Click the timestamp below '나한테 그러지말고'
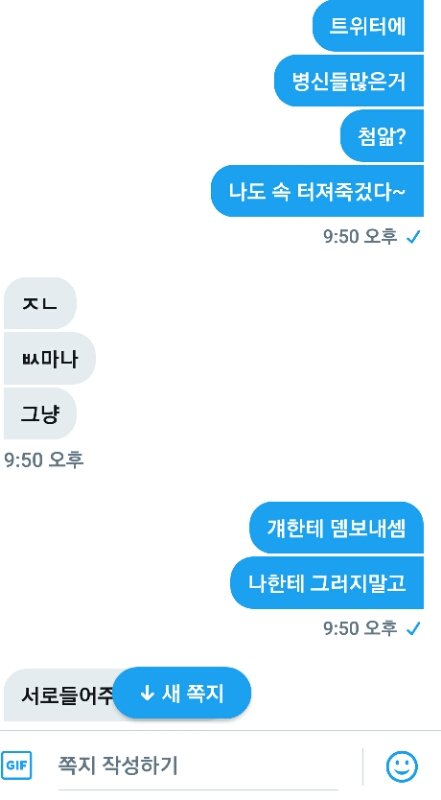This screenshot has height=800, width=441. (360, 628)
